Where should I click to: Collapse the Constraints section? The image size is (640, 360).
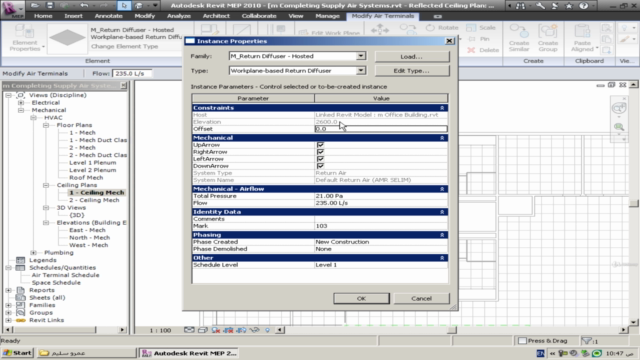point(442,108)
